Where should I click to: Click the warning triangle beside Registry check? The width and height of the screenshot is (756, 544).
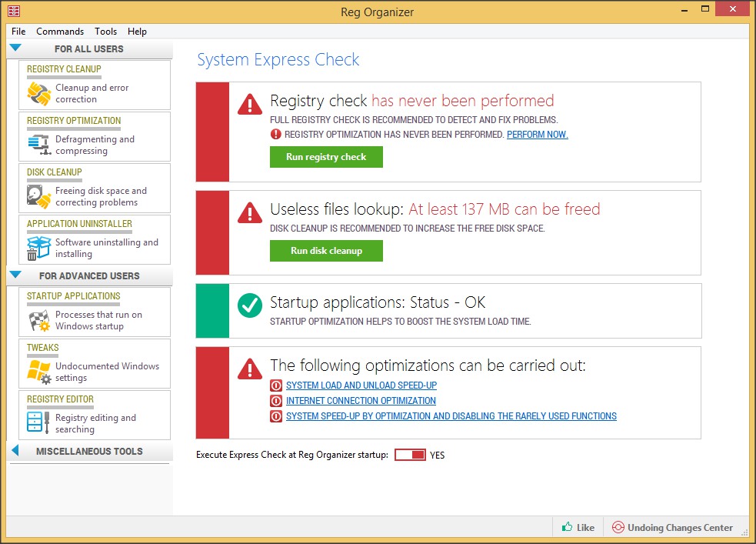(250, 104)
